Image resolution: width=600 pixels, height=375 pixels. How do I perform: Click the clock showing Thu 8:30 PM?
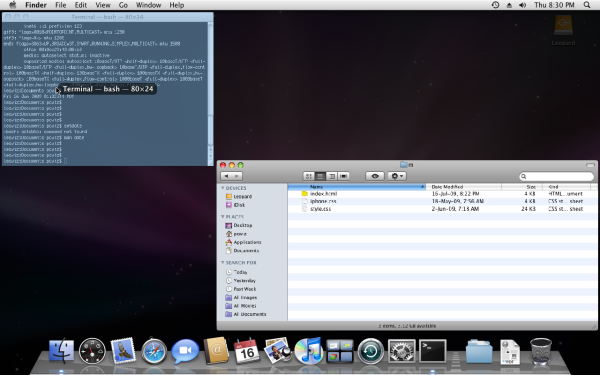tap(554, 5)
